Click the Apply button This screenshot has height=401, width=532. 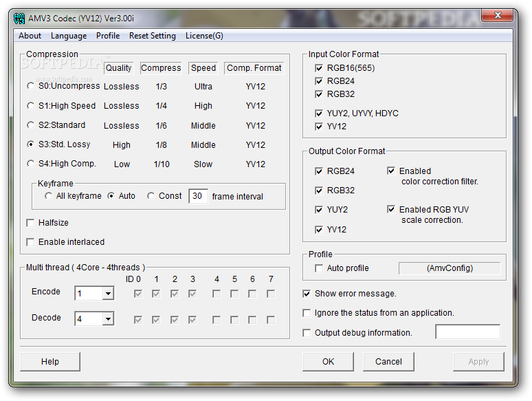[478, 362]
